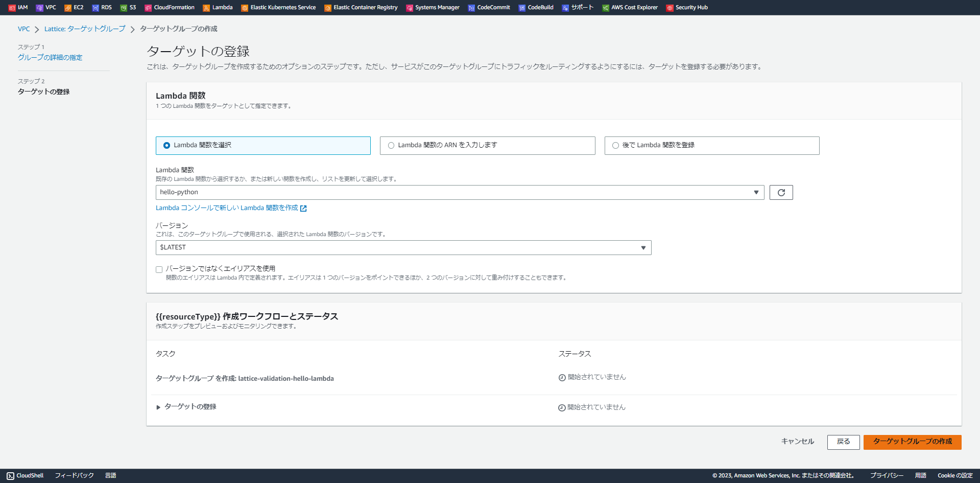
Task: Click the 'ステータス' column header
Action: [575, 354]
